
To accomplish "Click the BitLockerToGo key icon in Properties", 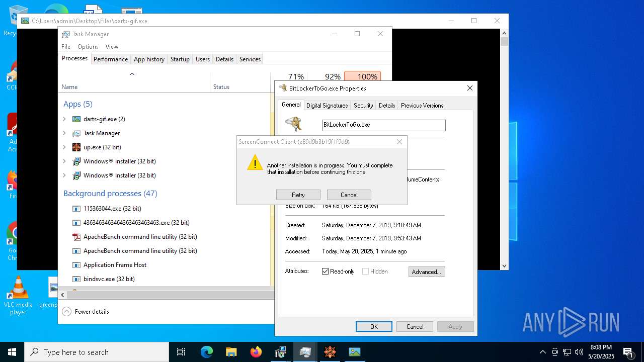I will [293, 124].
